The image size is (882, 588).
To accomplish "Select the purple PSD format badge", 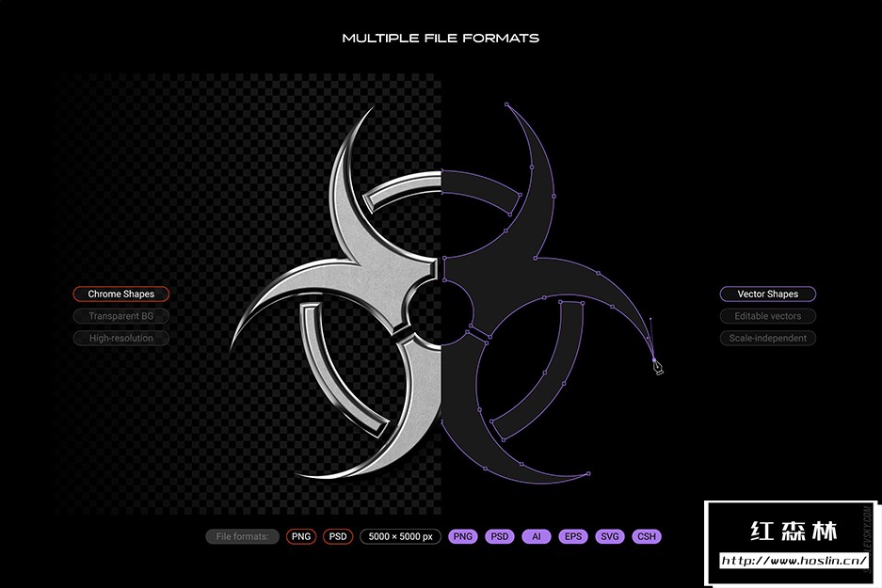I will click(500, 536).
